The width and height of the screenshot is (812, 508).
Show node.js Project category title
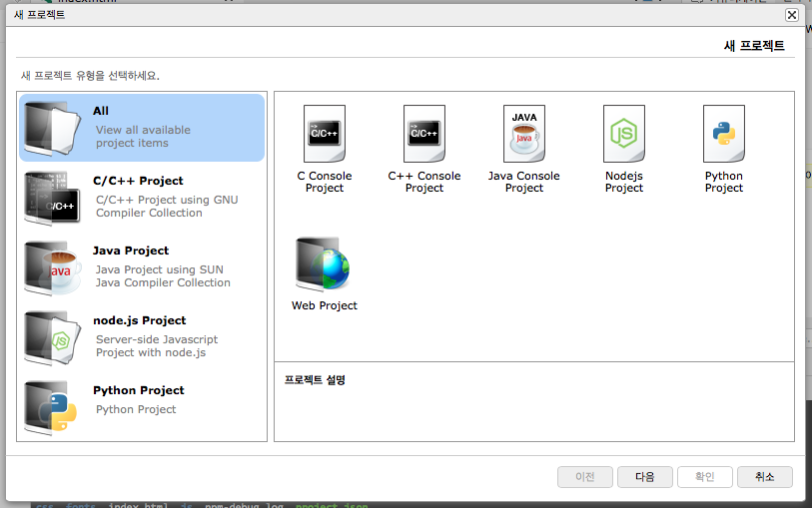tap(139, 320)
